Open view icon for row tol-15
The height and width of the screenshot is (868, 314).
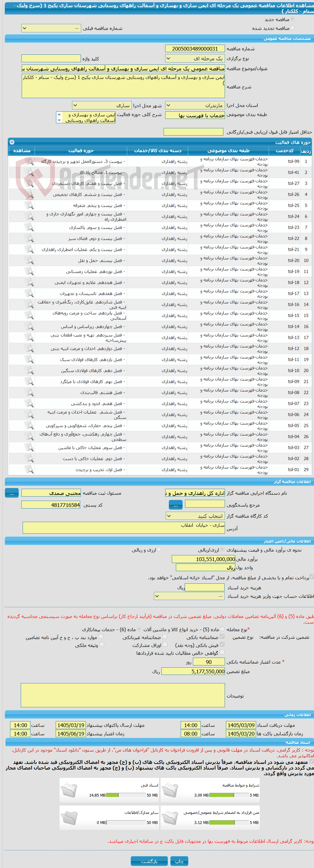point(29,315)
